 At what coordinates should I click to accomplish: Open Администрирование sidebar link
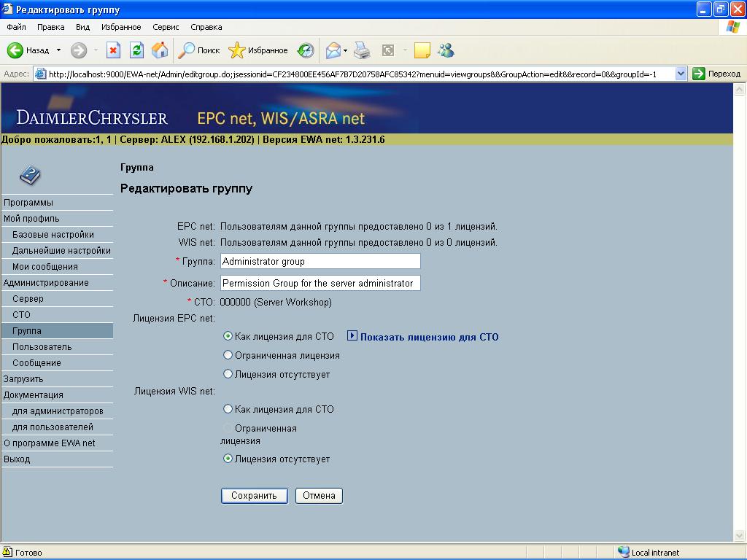click(x=46, y=282)
